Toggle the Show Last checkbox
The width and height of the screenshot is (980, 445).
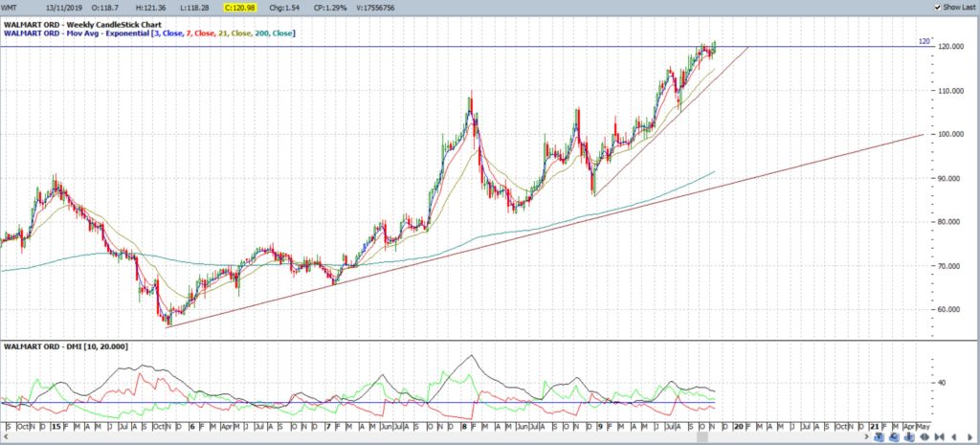click(937, 7)
